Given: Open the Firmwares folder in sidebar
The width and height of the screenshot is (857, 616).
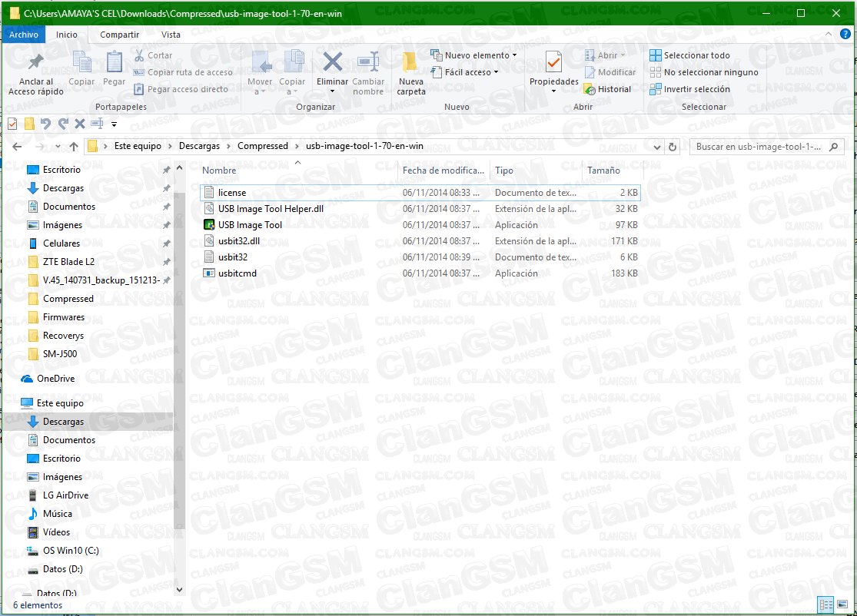Looking at the screenshot, I should pos(63,317).
